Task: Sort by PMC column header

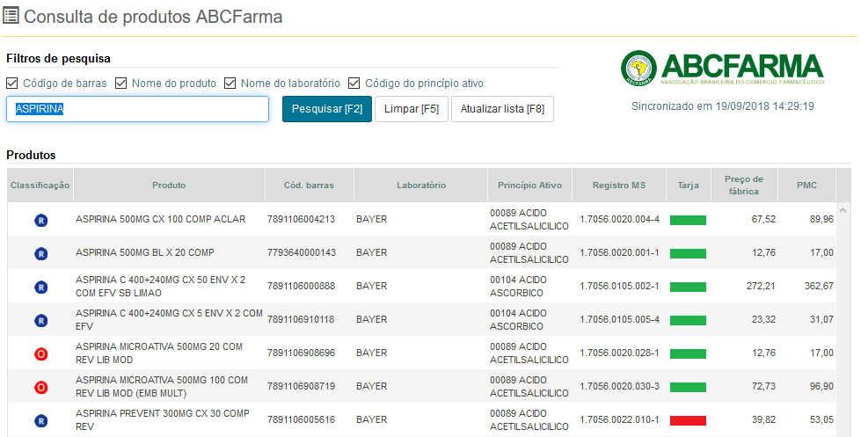Action: 806,186
